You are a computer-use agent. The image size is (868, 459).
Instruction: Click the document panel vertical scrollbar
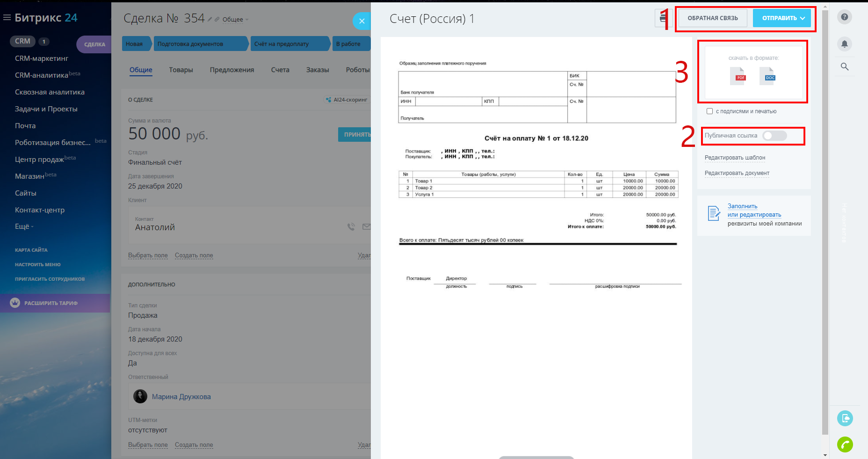825,222
